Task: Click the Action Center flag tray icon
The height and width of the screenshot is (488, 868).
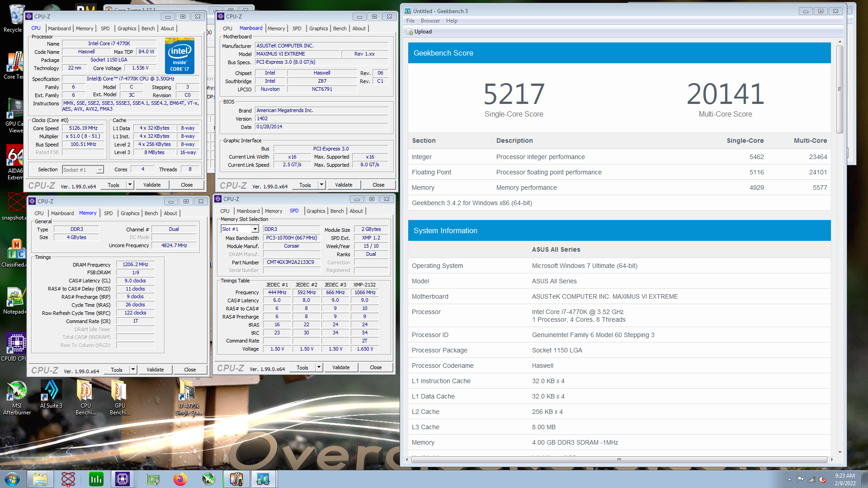Action: [801, 480]
